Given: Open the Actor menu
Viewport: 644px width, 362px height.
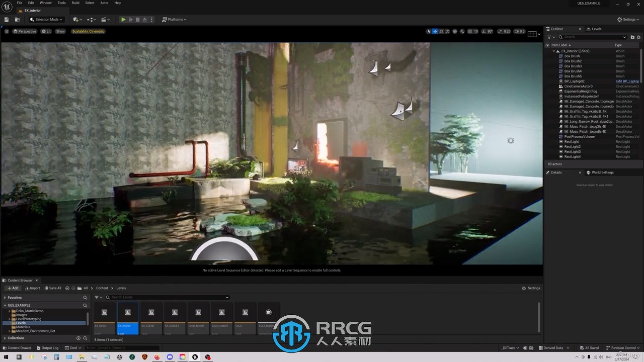Looking at the screenshot, I should click(104, 3).
